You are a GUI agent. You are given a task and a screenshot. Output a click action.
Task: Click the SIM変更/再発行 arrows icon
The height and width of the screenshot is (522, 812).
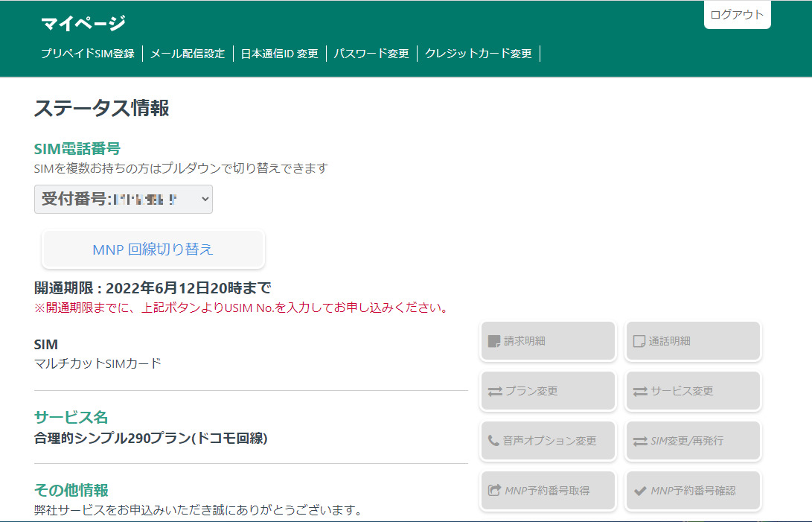pos(639,441)
